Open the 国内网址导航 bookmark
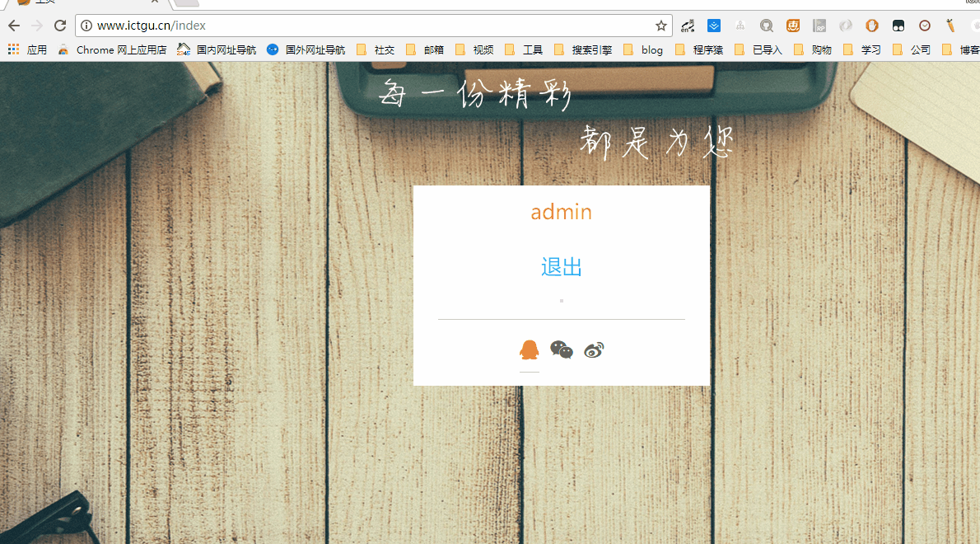Screen dimensions: 980x544 pyautogui.click(x=217, y=50)
